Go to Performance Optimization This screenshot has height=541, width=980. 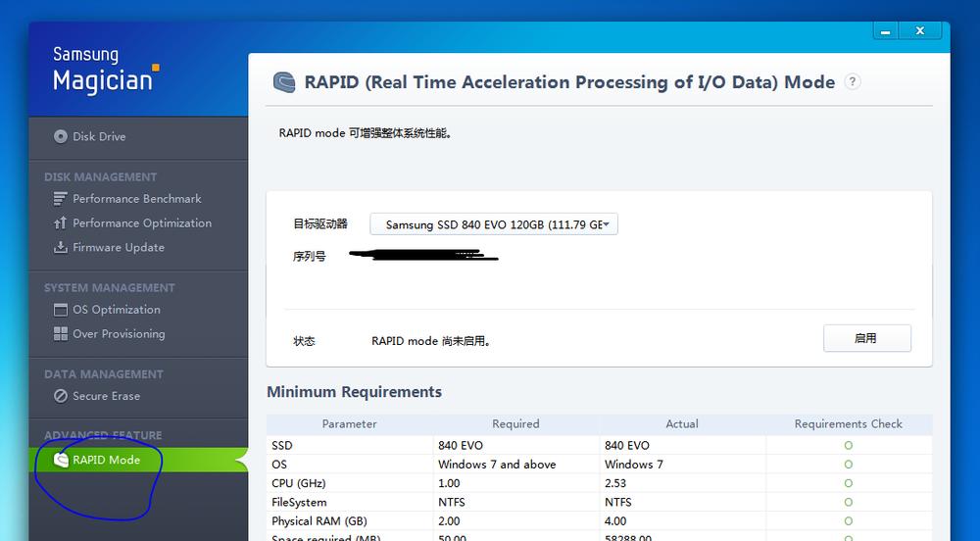(x=142, y=223)
